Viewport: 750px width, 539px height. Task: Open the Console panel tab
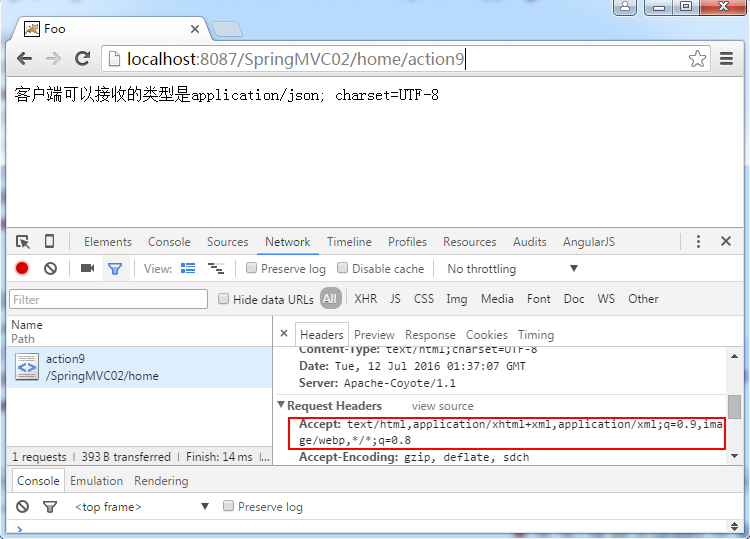[169, 242]
